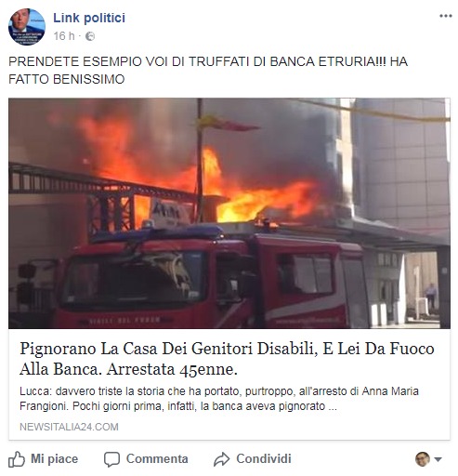This screenshot has width=458, height=476.
Task: Open the burning building article image
Action: (x=229, y=213)
